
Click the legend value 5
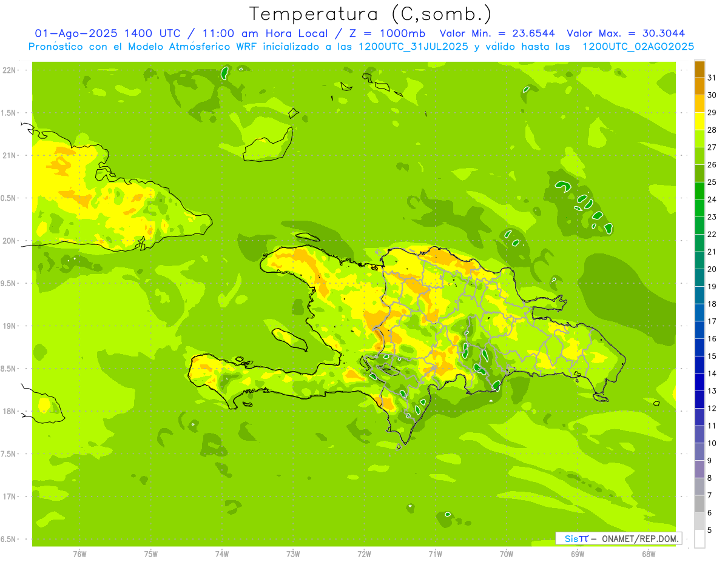pyautogui.click(x=709, y=530)
